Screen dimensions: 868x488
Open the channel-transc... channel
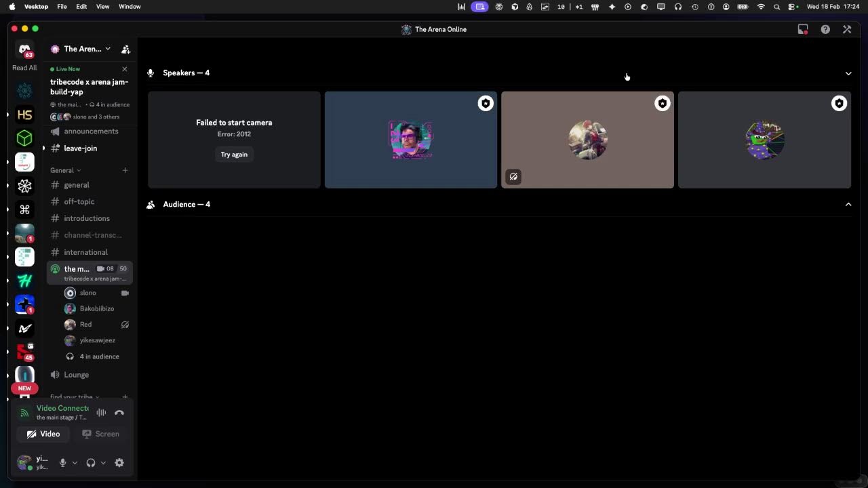pyautogui.click(x=90, y=235)
